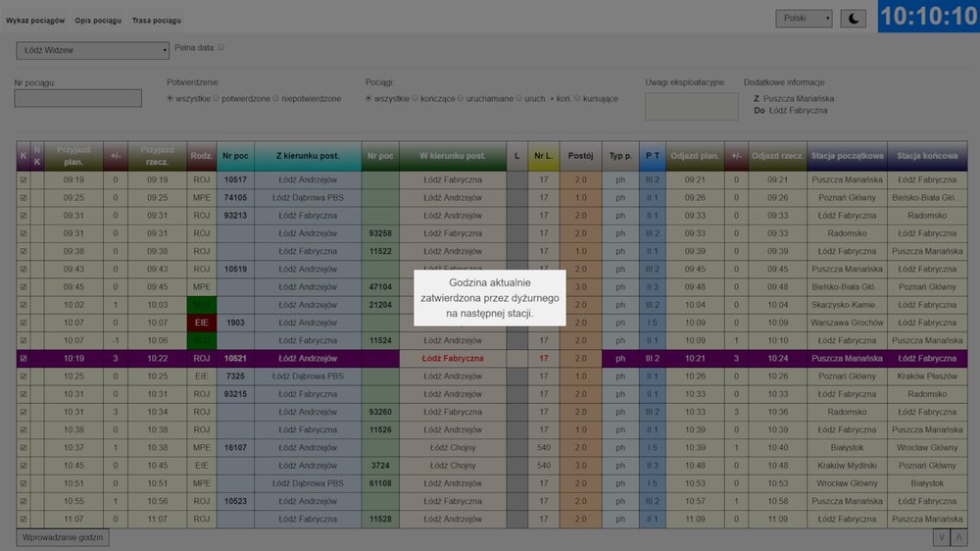Click the confirmation icon in the 11:07 row
The width and height of the screenshot is (980, 551).
pyautogui.click(x=24, y=519)
